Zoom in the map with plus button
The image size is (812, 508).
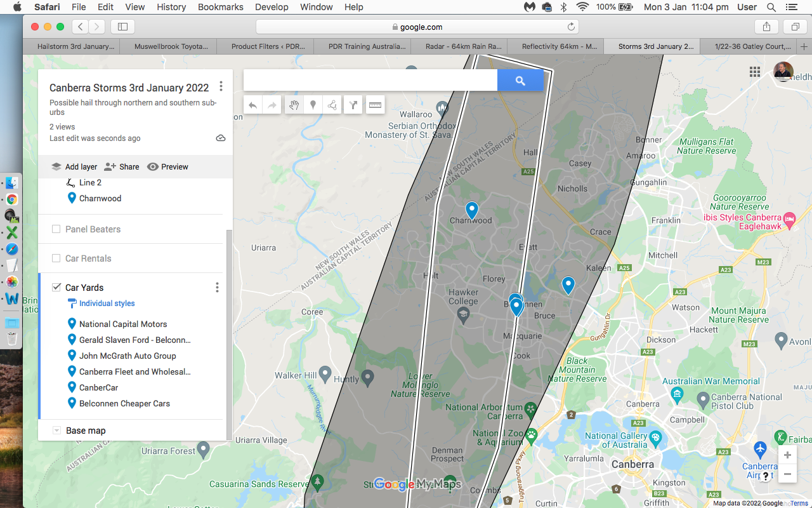[x=787, y=455]
